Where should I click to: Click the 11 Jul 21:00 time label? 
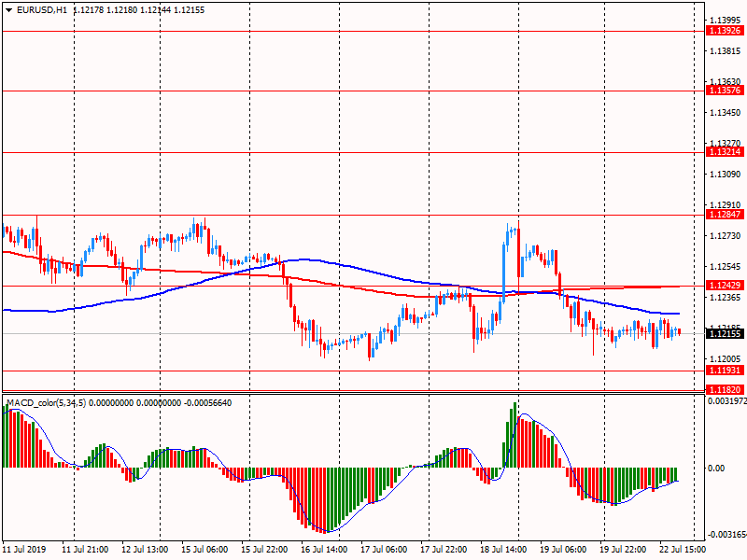tap(85, 550)
